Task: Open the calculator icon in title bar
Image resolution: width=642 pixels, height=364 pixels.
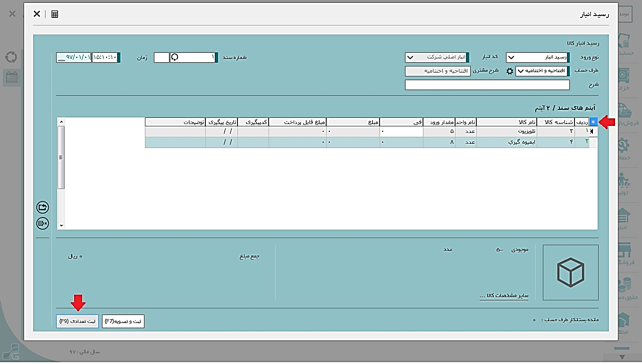Action: click(55, 14)
